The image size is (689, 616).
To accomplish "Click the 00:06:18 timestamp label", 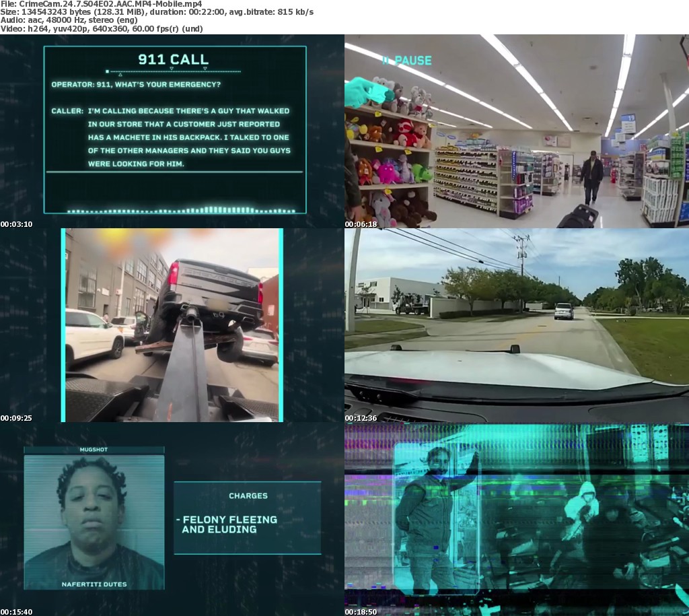I will point(361,224).
